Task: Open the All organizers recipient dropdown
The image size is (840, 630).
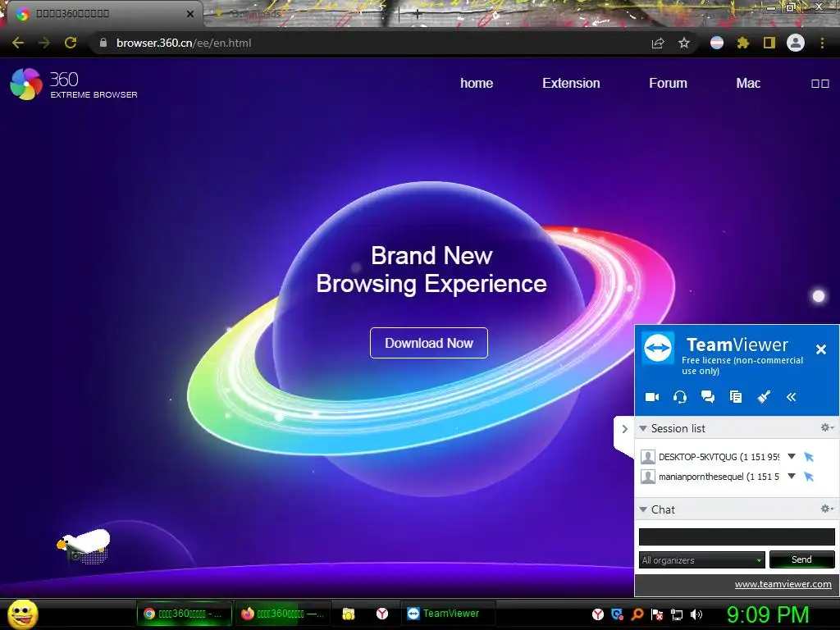Action: (702, 559)
